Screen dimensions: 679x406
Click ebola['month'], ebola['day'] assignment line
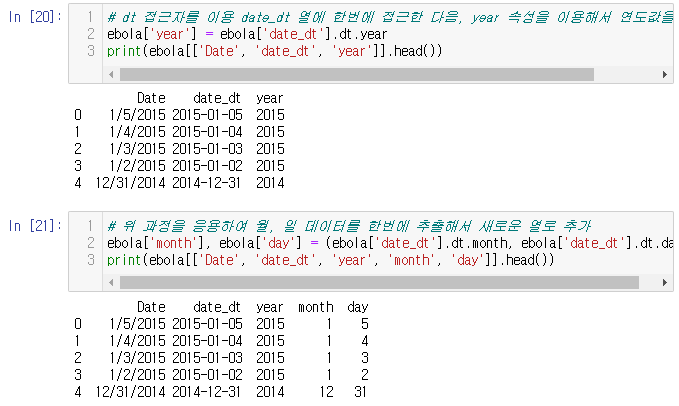coord(390,243)
